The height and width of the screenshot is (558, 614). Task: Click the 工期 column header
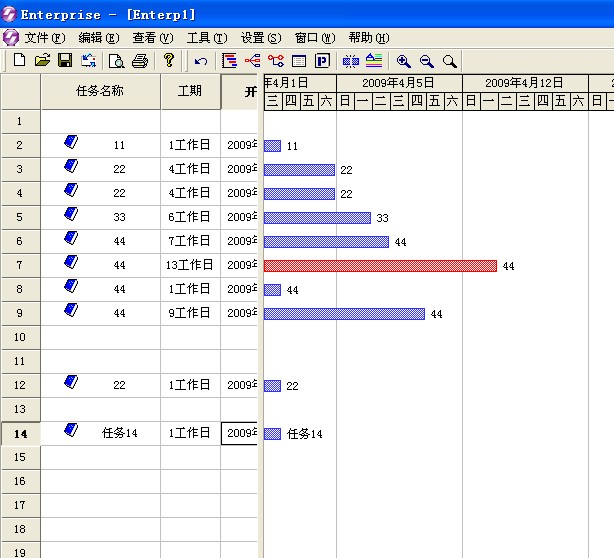click(190, 91)
